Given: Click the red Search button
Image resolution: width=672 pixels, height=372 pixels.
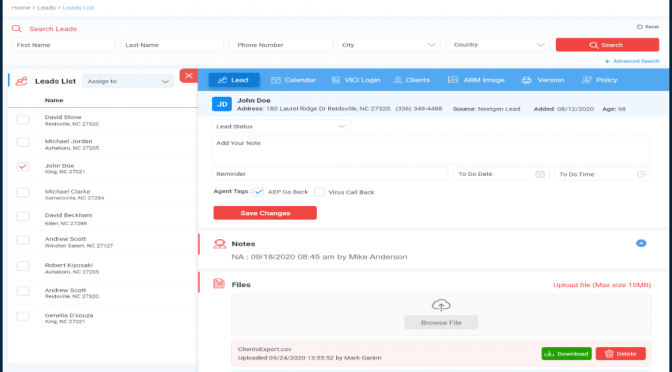Looking at the screenshot, I should [607, 45].
